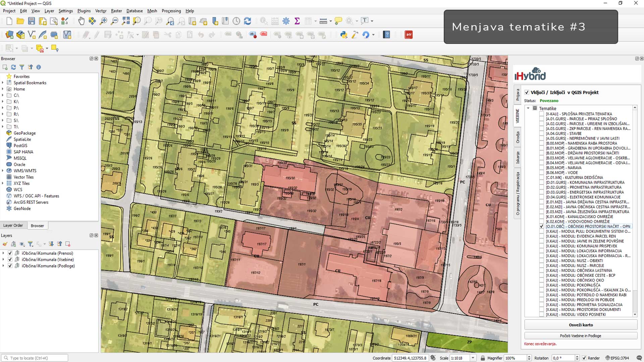Click the Refresh map canvas icon
This screenshot has width=644, height=362.
coord(248,21)
